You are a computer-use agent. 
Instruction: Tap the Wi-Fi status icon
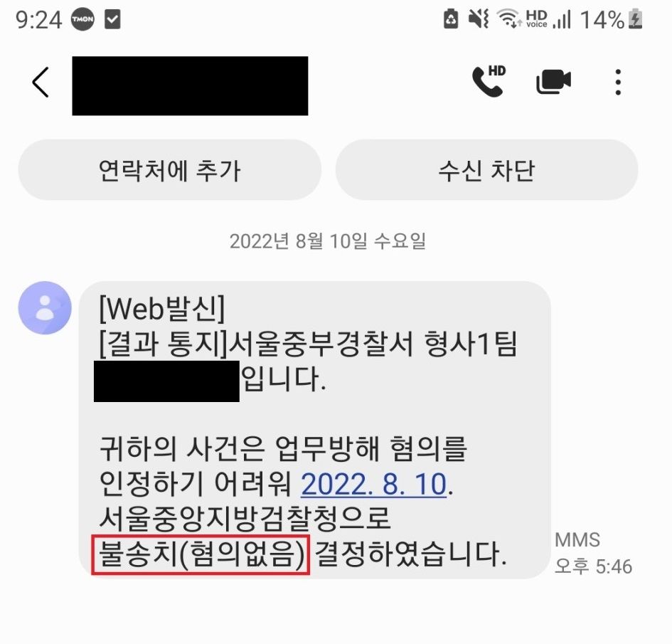pyautogui.click(x=508, y=19)
